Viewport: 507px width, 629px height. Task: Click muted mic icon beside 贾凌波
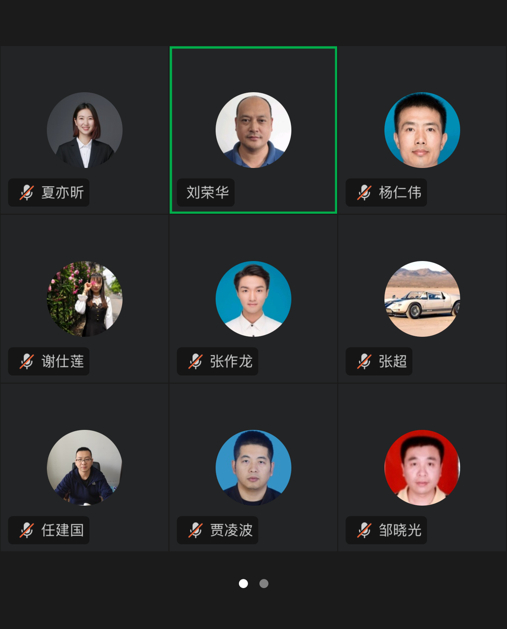click(196, 530)
